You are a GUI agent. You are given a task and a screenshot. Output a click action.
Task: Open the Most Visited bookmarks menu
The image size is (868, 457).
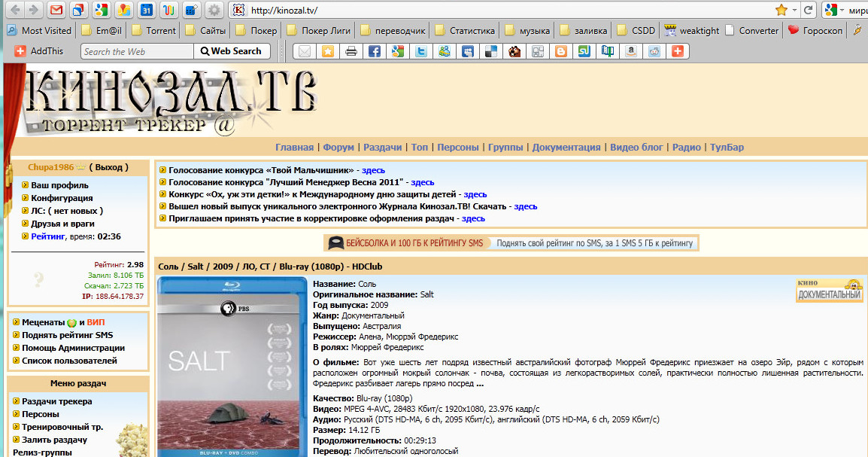coord(39,30)
